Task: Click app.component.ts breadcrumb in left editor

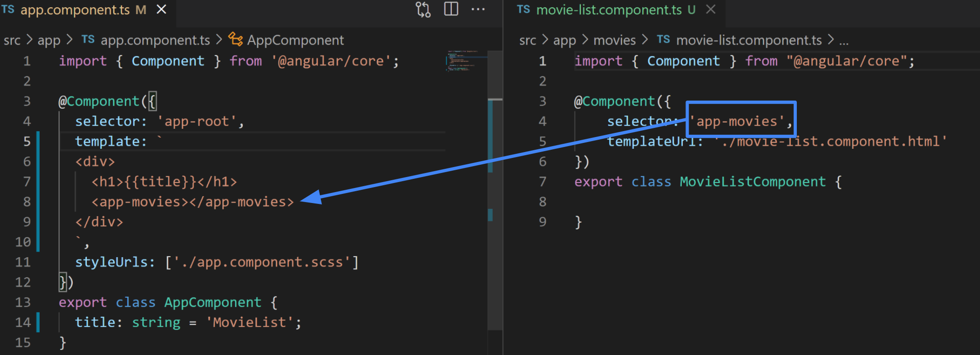Action: [155, 41]
